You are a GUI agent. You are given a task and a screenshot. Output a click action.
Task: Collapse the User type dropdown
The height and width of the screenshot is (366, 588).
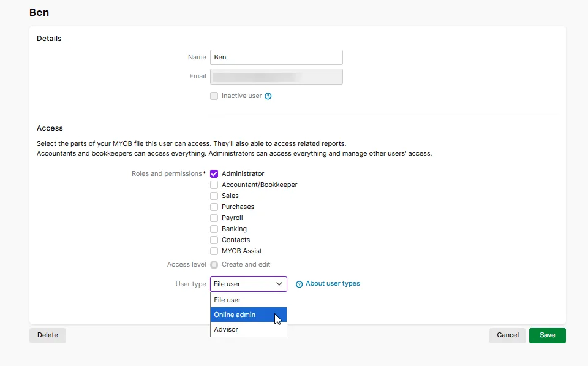[249, 284]
